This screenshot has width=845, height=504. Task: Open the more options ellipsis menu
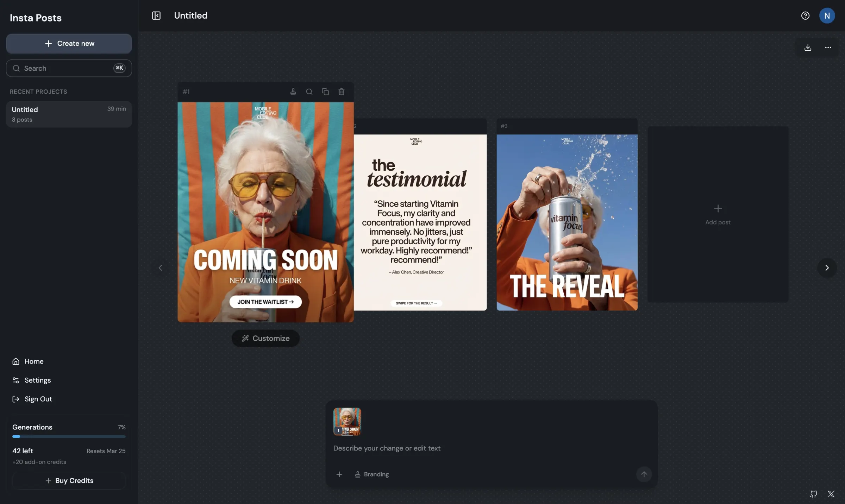click(828, 48)
